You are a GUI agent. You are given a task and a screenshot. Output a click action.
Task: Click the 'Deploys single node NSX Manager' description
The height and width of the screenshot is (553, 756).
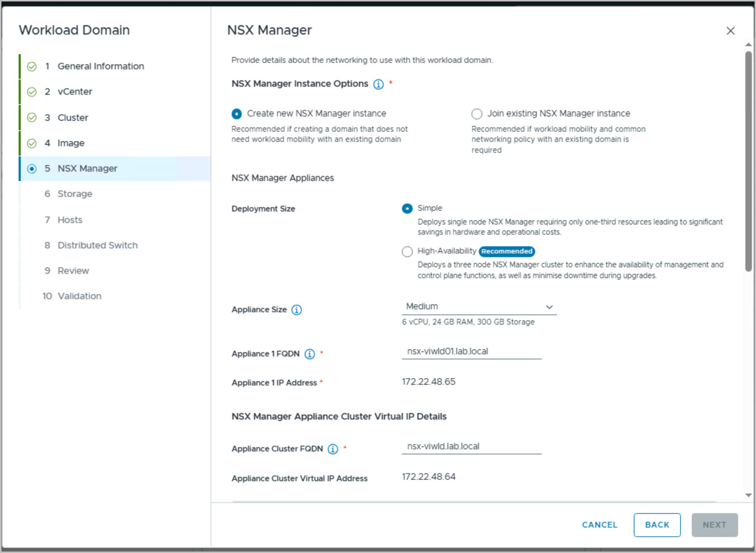point(570,227)
